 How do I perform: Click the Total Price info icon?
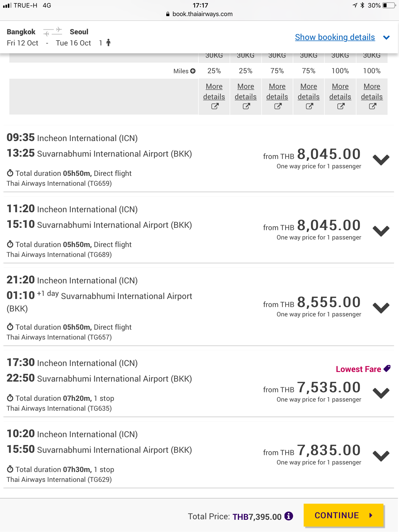point(289,516)
